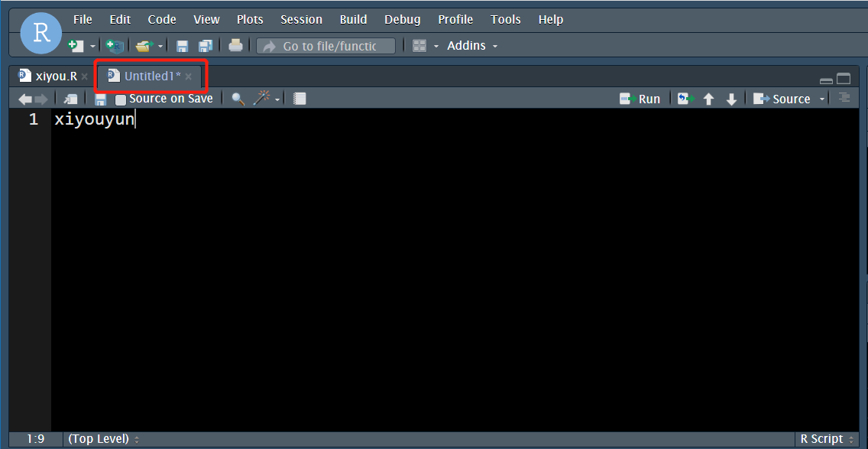Screen dimensions: 868x449
Task: Expand the Addins dropdown
Action: point(471,46)
